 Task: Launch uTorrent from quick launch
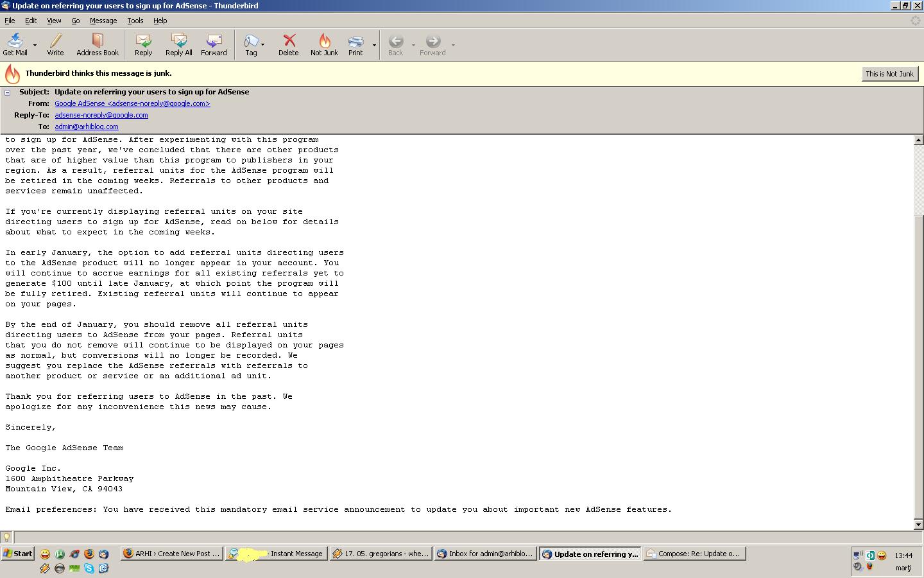[x=60, y=554]
